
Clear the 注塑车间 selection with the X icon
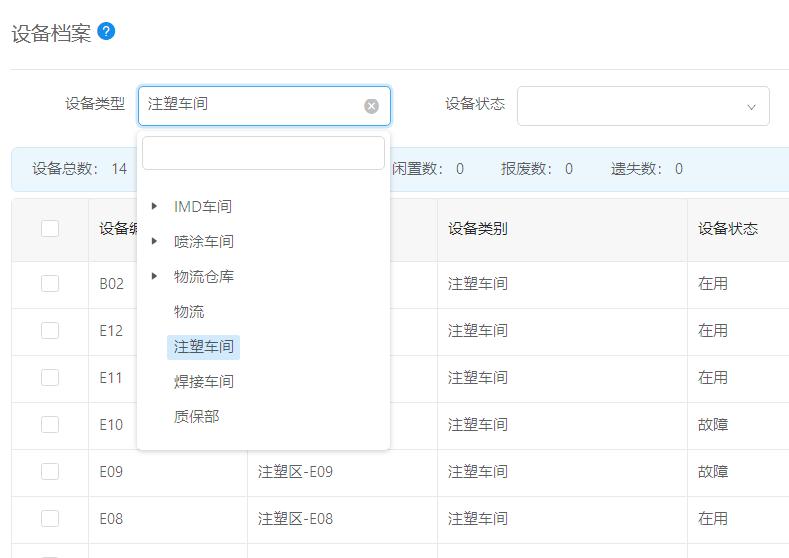coord(371,106)
